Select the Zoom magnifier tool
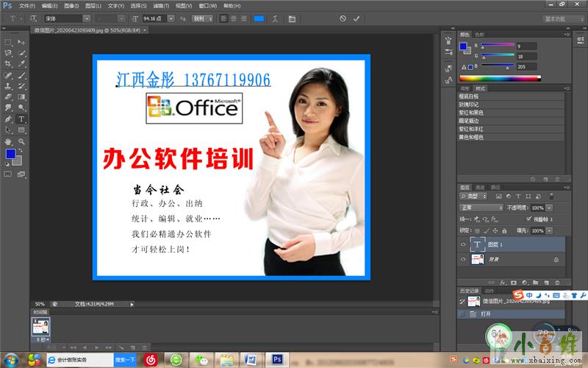The image size is (588, 368). pyautogui.click(x=21, y=141)
